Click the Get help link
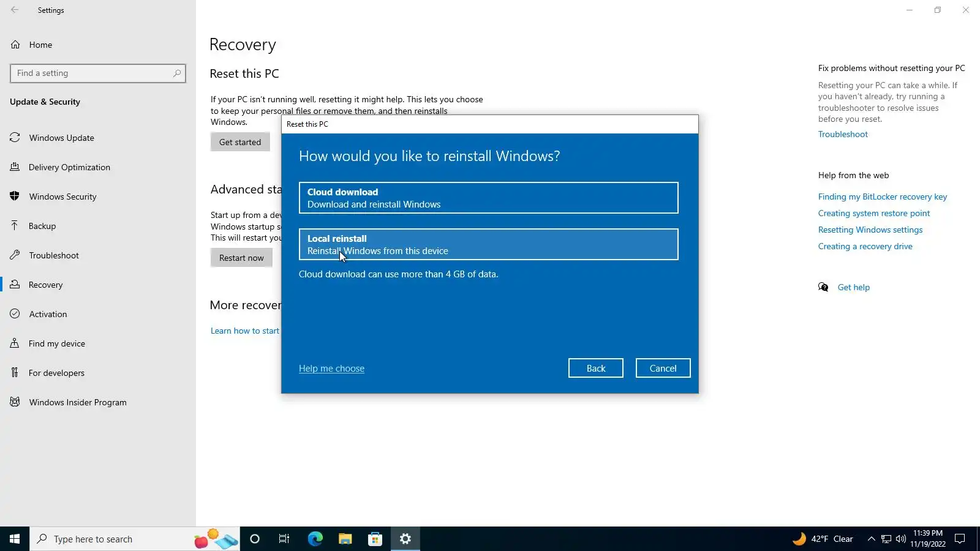 (x=854, y=287)
